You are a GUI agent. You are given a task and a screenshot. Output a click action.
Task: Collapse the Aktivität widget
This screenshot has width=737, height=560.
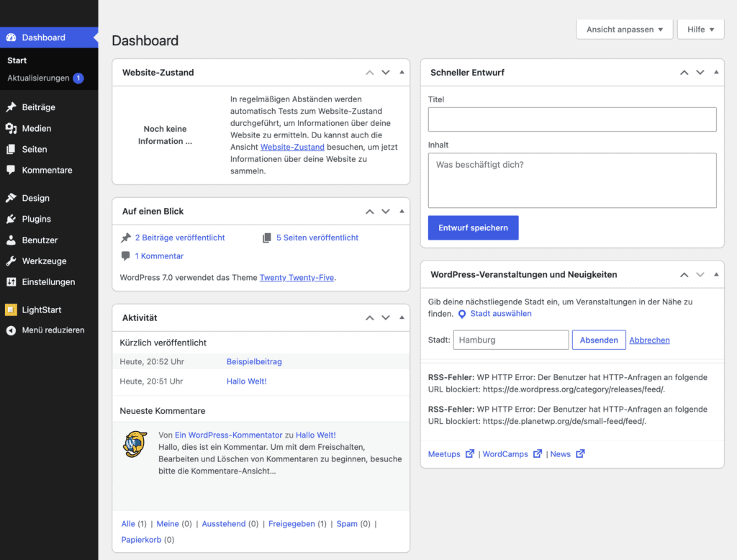click(402, 318)
